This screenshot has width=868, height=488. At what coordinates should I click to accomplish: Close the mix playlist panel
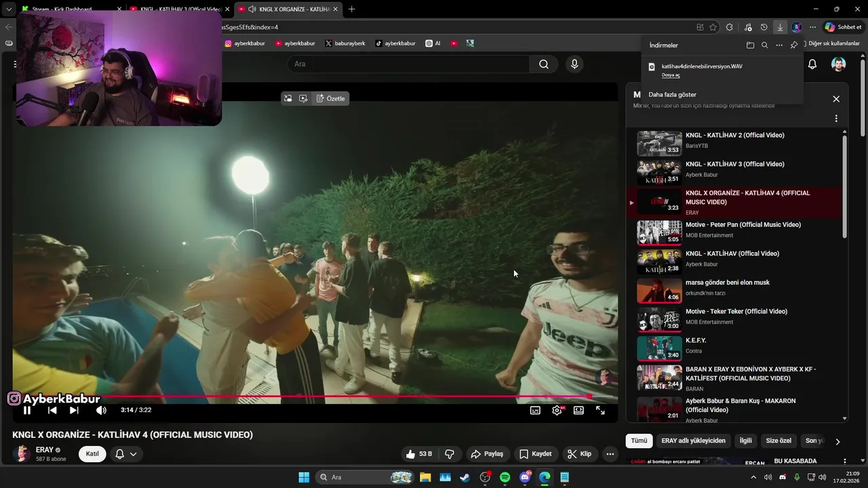click(x=836, y=99)
